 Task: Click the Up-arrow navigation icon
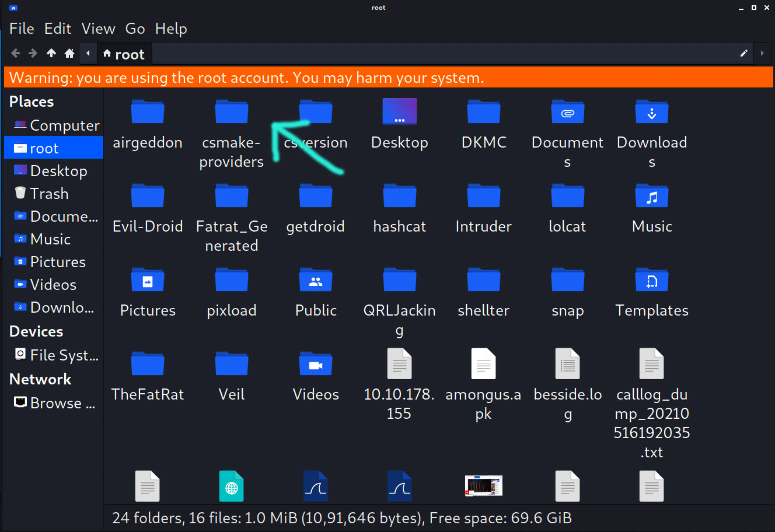(x=51, y=53)
